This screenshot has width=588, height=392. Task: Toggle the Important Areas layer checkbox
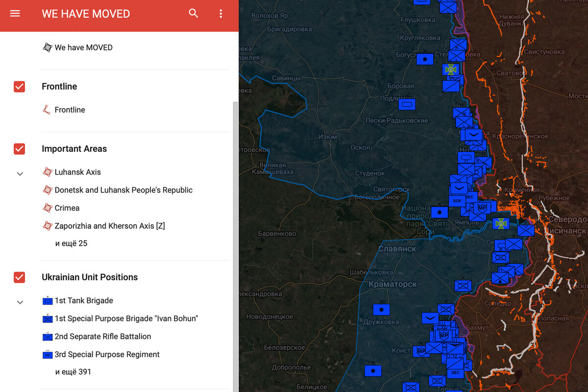tap(19, 149)
